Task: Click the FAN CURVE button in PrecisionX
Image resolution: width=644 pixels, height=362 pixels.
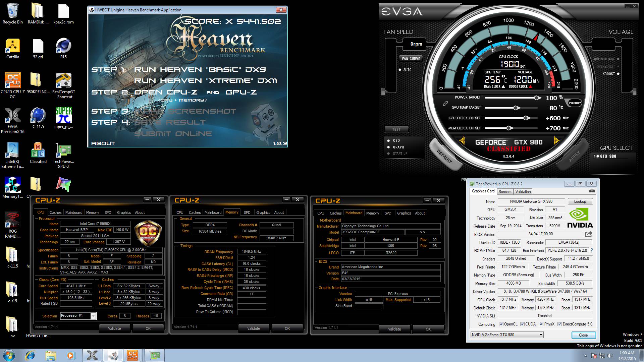Action: coord(411,59)
